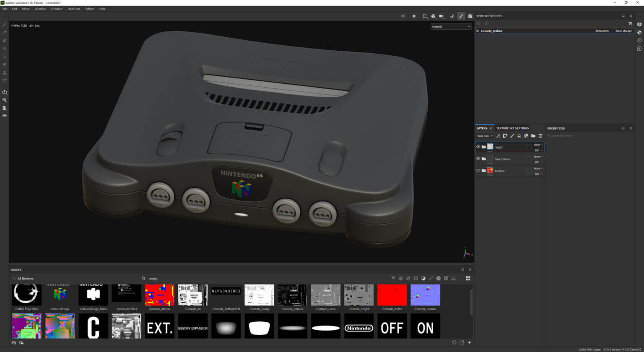Close the Layers tab with its X

491,128
